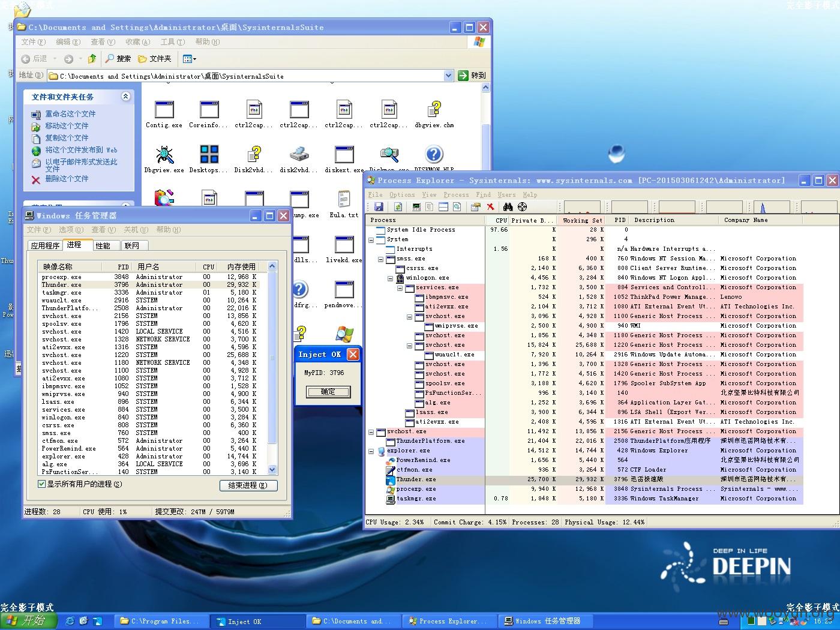Click Task Manager process list scrollbar thumb
This screenshot has height=630, width=840.
pos(272,358)
